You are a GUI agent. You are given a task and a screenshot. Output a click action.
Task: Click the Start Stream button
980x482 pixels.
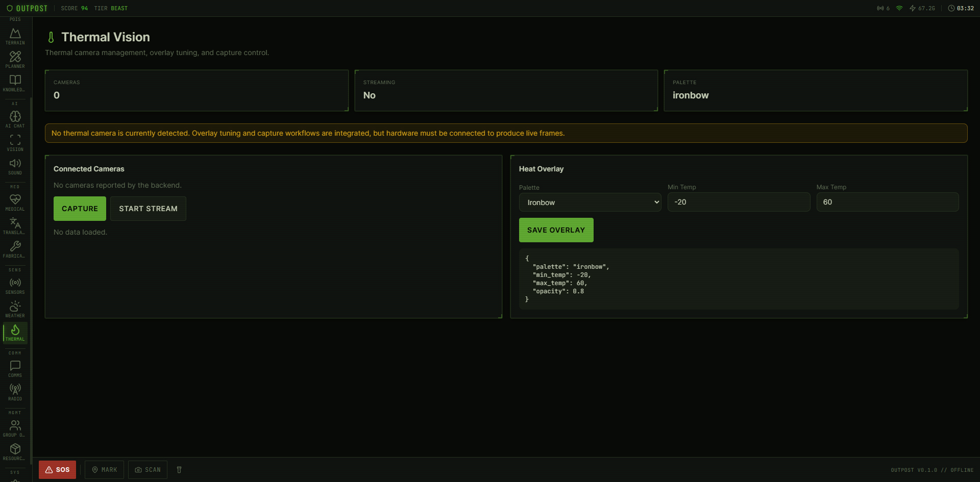click(x=148, y=209)
